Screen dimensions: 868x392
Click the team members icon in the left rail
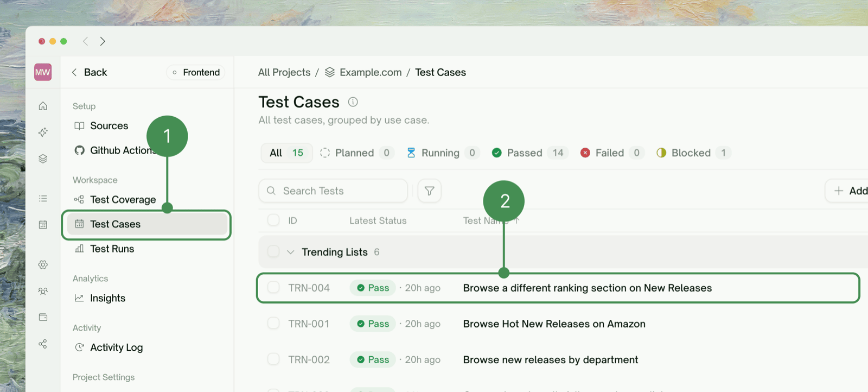pyautogui.click(x=43, y=291)
